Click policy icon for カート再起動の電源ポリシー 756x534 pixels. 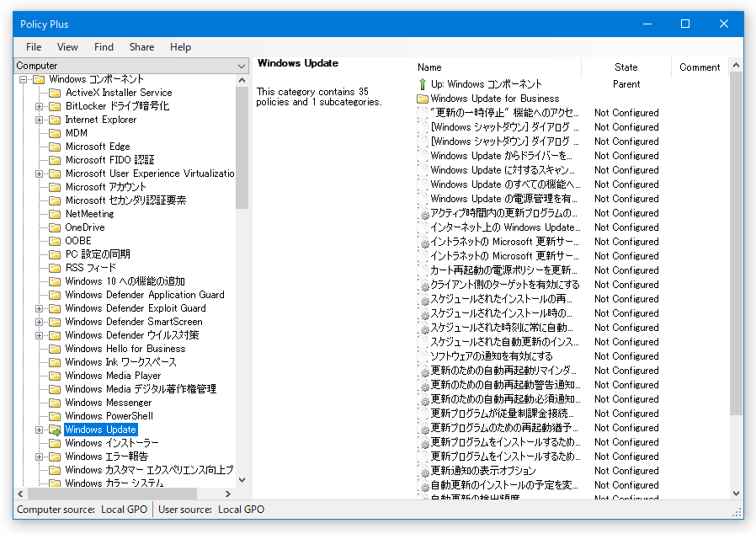(423, 270)
